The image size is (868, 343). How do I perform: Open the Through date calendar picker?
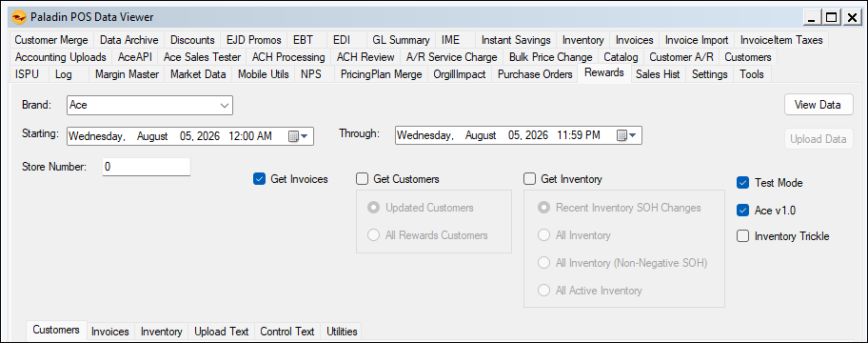tap(626, 135)
